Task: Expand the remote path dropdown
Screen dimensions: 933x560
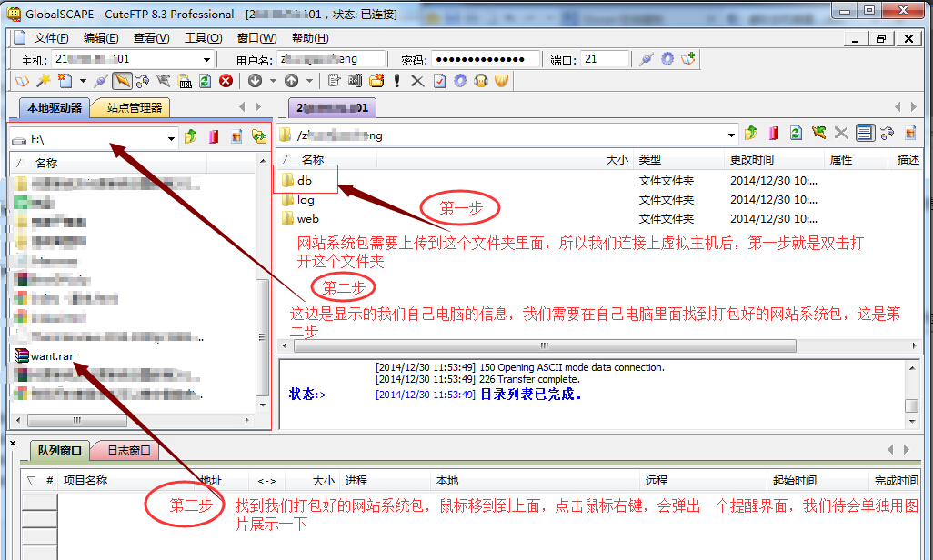Action: [731, 135]
